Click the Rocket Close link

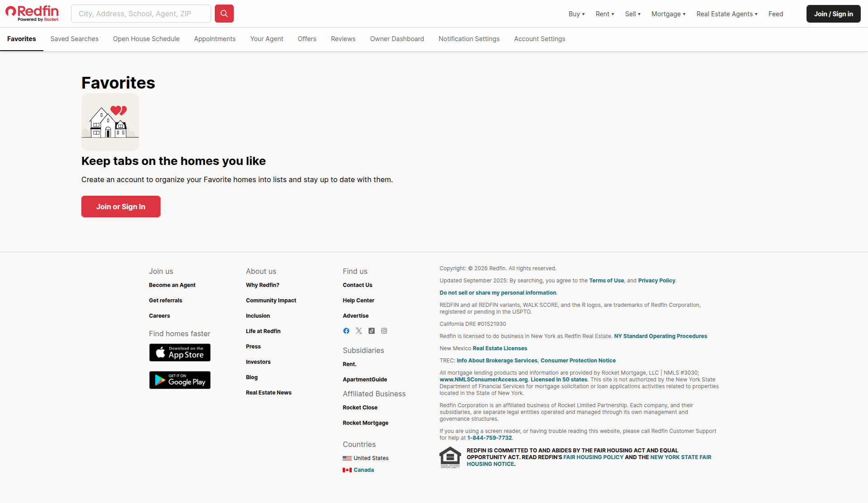click(x=360, y=408)
